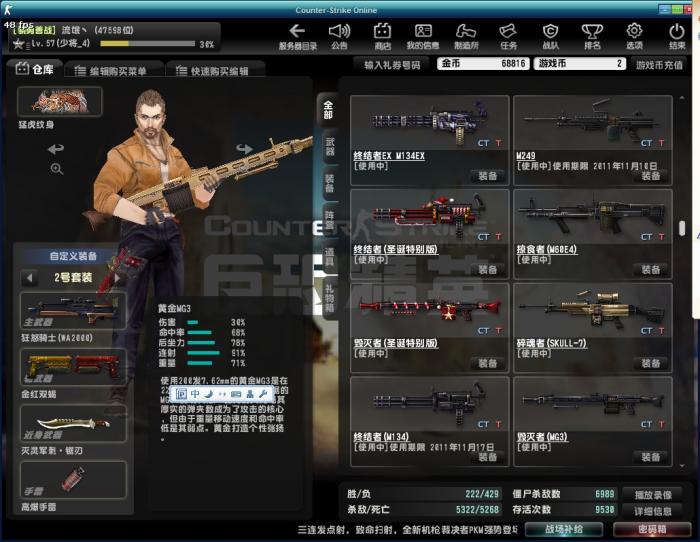
Task: Click the IME wrench settings icon
Action: point(263,394)
